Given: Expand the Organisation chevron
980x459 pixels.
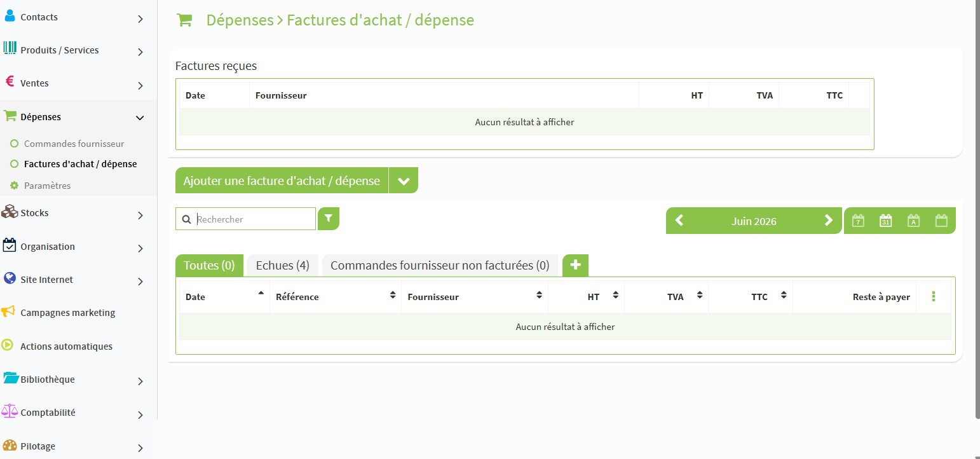Looking at the screenshot, I should 140,249.
